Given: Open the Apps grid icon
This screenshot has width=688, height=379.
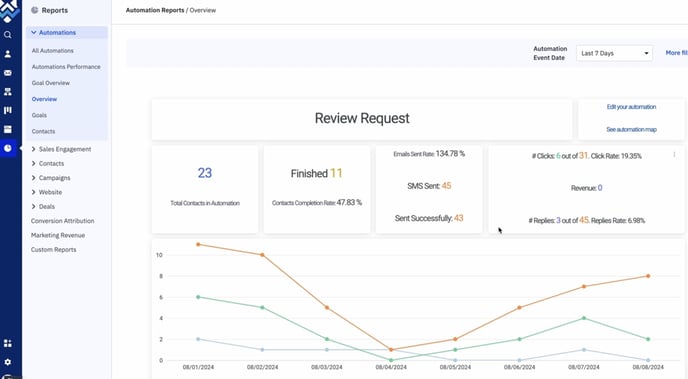Looking at the screenshot, I should (7, 343).
